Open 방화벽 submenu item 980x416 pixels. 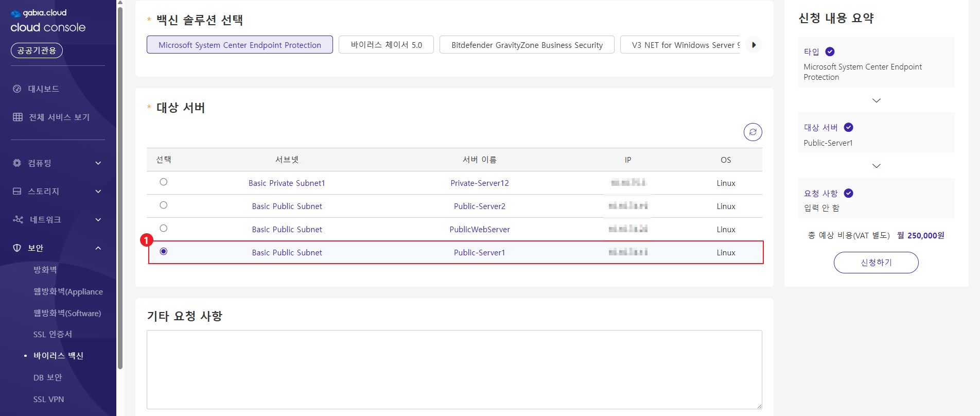[x=45, y=269]
